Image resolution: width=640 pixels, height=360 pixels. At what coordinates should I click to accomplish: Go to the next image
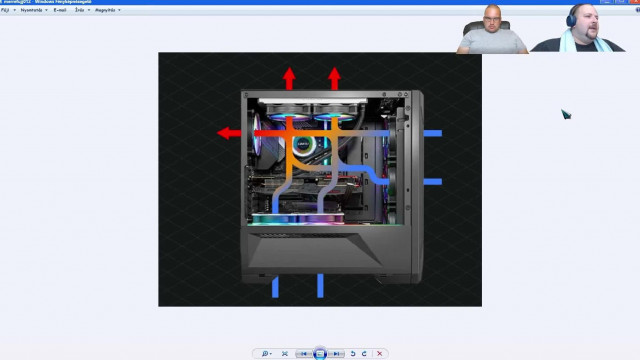pos(336,353)
